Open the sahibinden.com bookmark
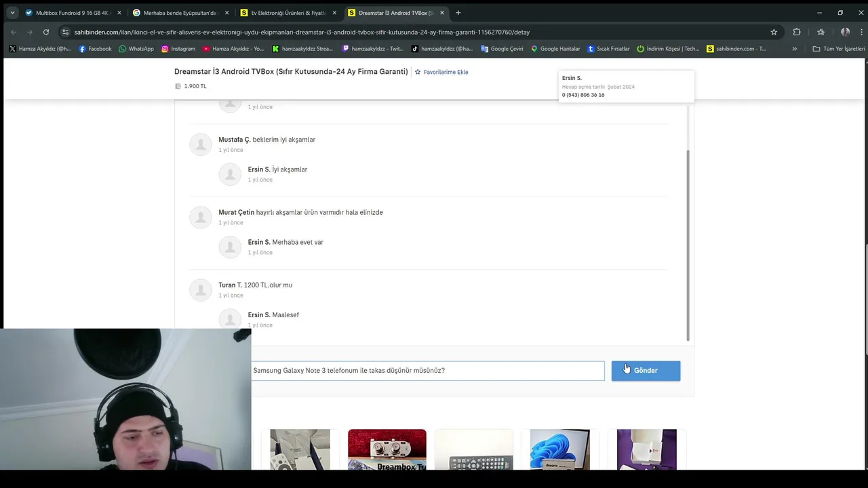The image size is (868, 488). tap(736, 49)
